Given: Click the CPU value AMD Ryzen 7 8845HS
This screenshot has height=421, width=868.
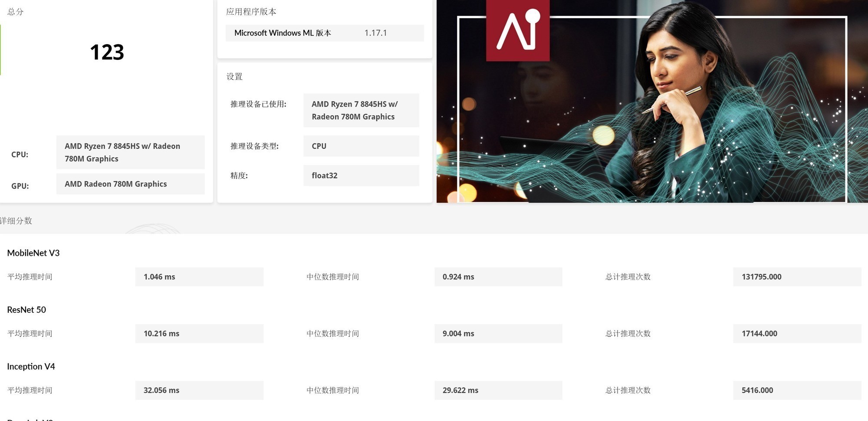Looking at the screenshot, I should pyautogui.click(x=130, y=152).
